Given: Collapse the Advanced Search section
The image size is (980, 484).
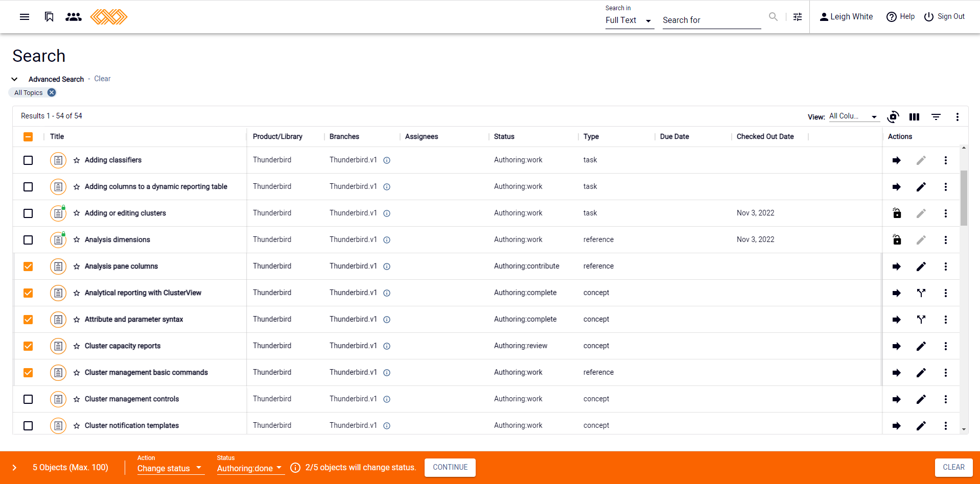Looking at the screenshot, I should click(x=15, y=79).
